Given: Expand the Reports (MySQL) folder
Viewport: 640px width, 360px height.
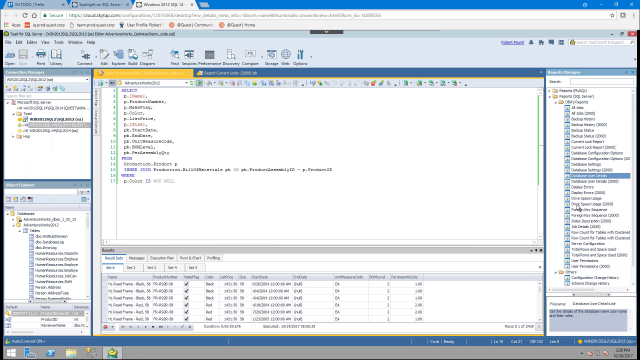Looking at the screenshot, I should (550, 91).
